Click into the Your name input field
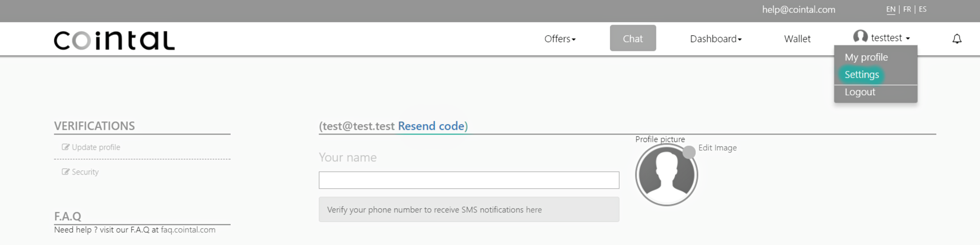980x245 pixels. pyautogui.click(x=469, y=180)
